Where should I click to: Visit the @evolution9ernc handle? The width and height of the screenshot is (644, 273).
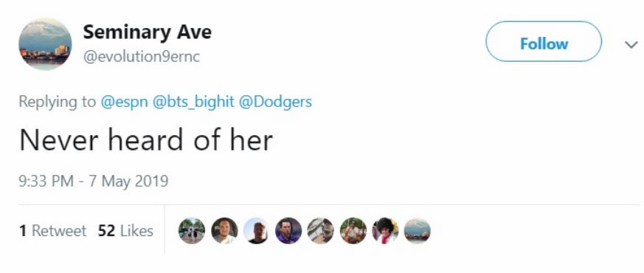[142, 57]
